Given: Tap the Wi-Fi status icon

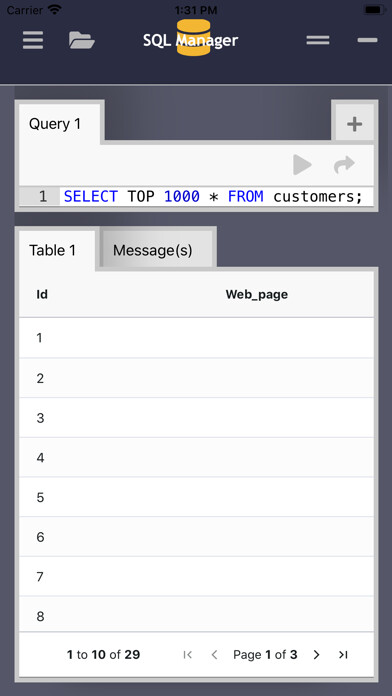Looking at the screenshot, I should [x=55, y=9].
